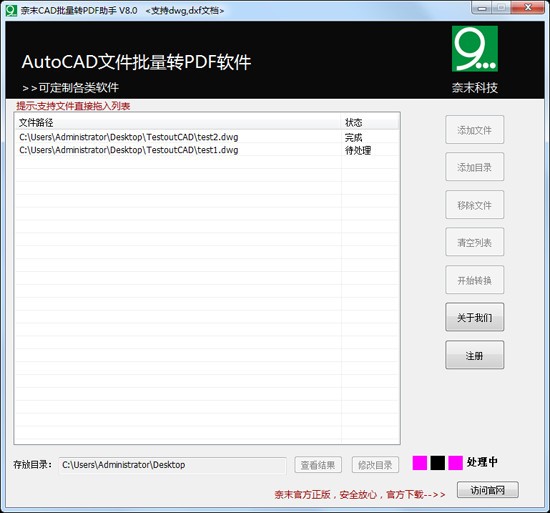
Task: Click the 待处理 status cell
Action: click(358, 150)
